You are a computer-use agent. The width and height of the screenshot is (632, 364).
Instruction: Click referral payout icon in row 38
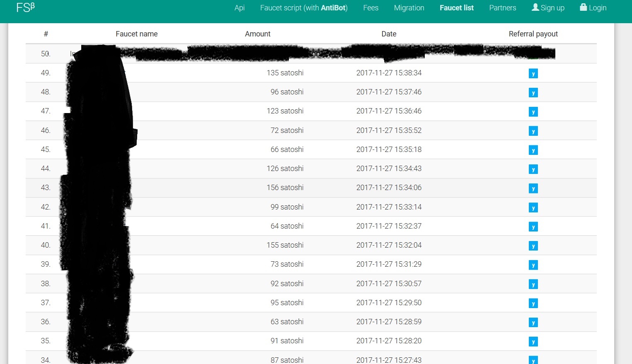533,284
